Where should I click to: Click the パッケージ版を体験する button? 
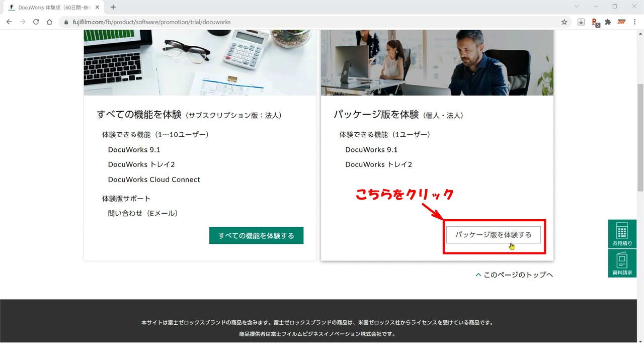[x=493, y=235]
